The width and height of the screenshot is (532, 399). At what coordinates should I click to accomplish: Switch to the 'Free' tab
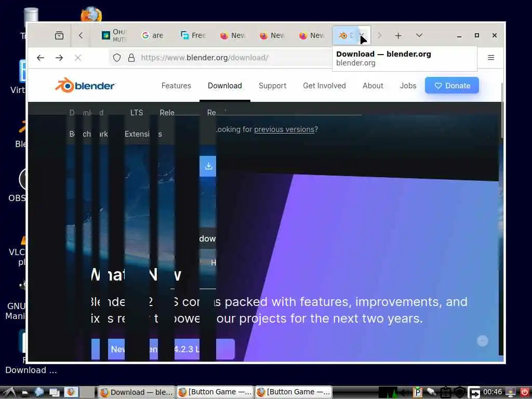pos(193,35)
